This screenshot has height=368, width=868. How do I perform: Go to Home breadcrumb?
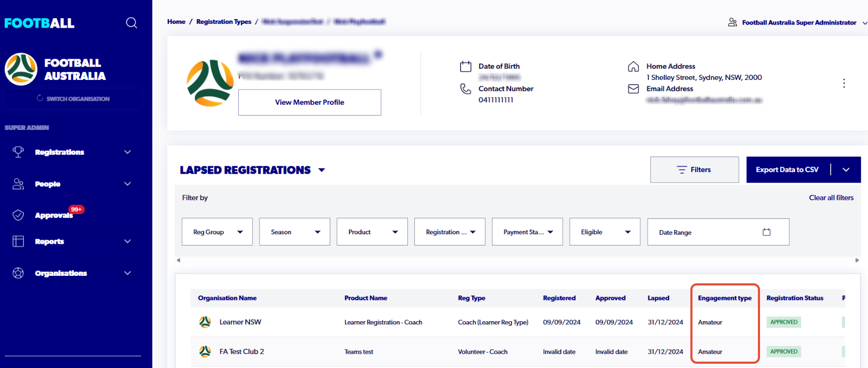coord(176,22)
